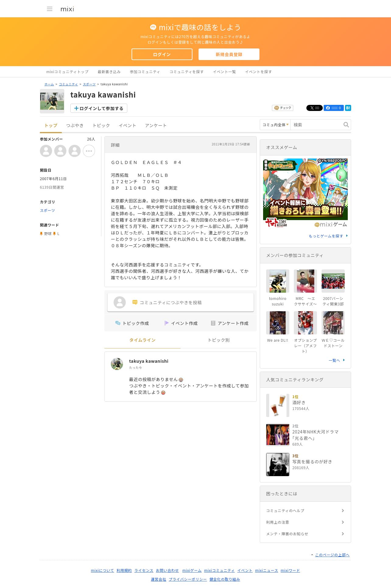This screenshot has height=588, width=391.
Task: Switch to the つぶやき tab
Action: point(75,125)
